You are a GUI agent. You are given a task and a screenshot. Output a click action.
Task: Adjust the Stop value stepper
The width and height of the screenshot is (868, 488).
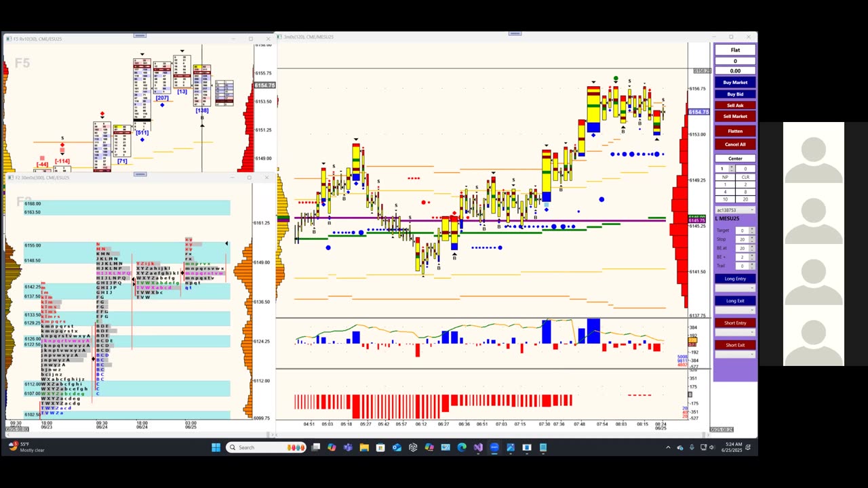point(751,239)
